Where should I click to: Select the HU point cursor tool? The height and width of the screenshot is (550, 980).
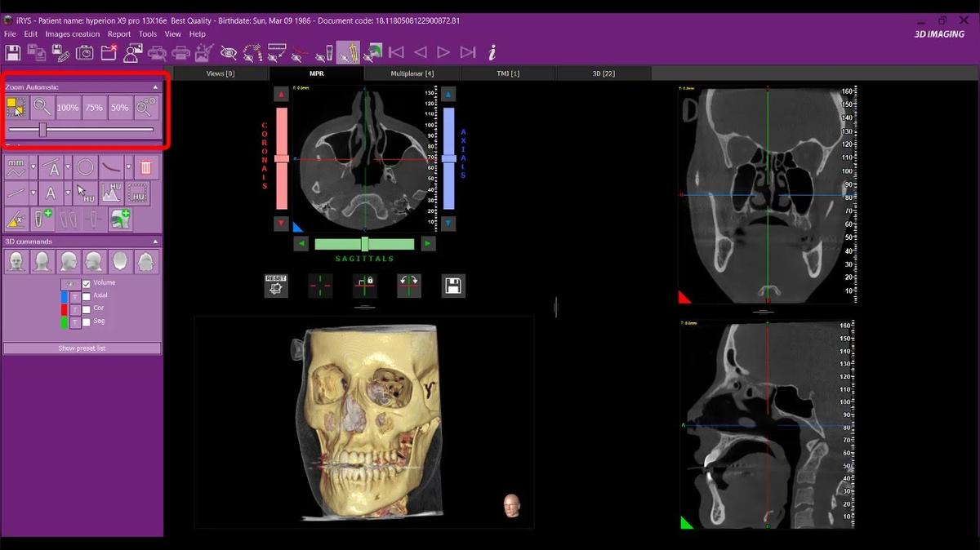click(x=85, y=193)
